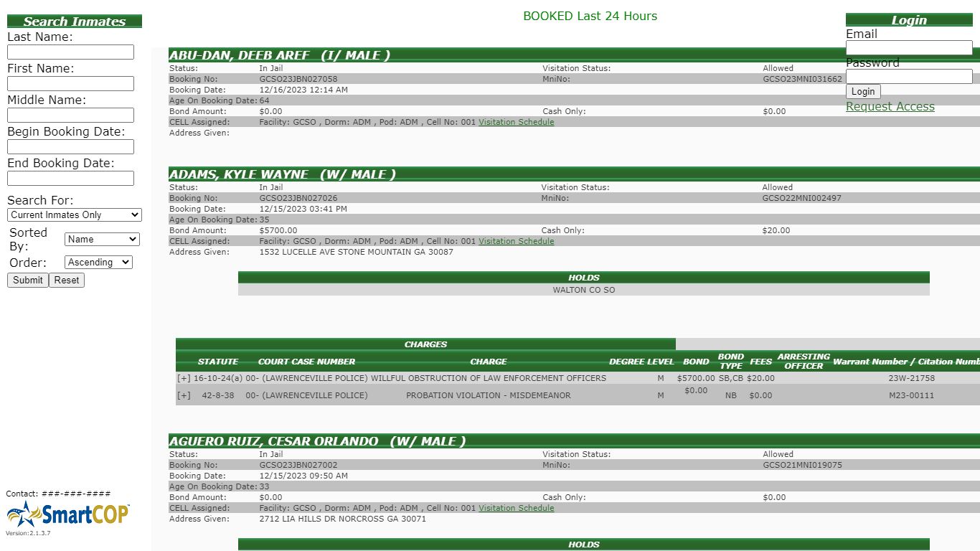Select the AGUERO RUIZ, CESAR ORLANDO heading
980x551 pixels.
coord(318,441)
